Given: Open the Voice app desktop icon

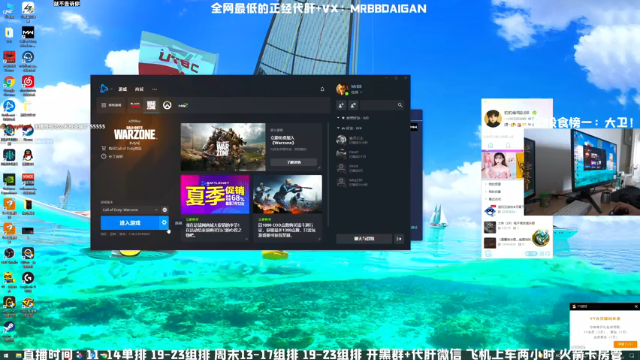Looking at the screenshot, I should (x=28, y=179).
